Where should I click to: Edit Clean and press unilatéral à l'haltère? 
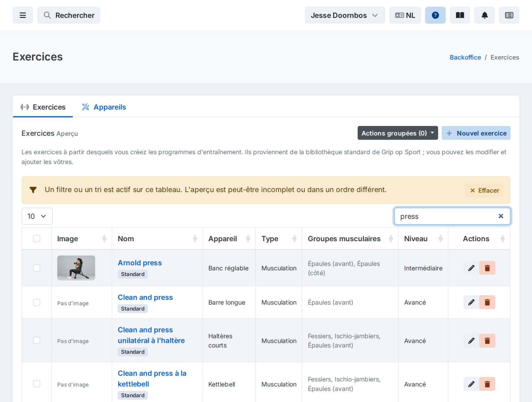[471, 341]
